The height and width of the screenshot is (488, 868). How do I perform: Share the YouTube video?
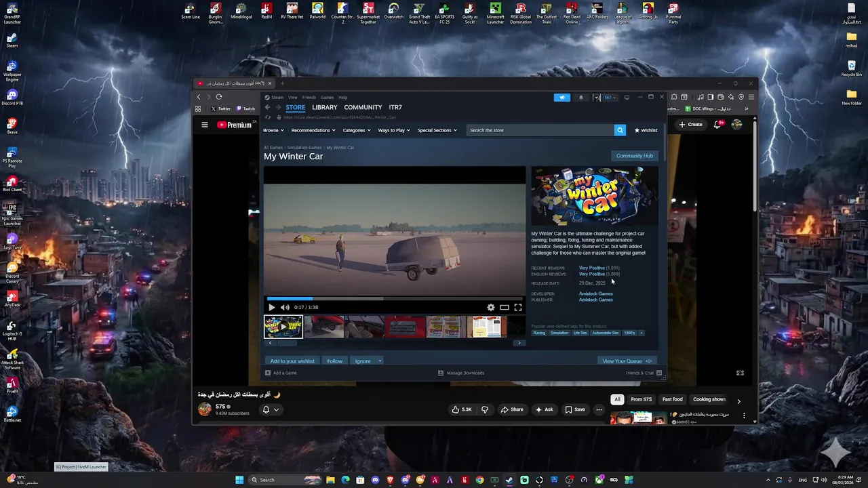(512, 409)
